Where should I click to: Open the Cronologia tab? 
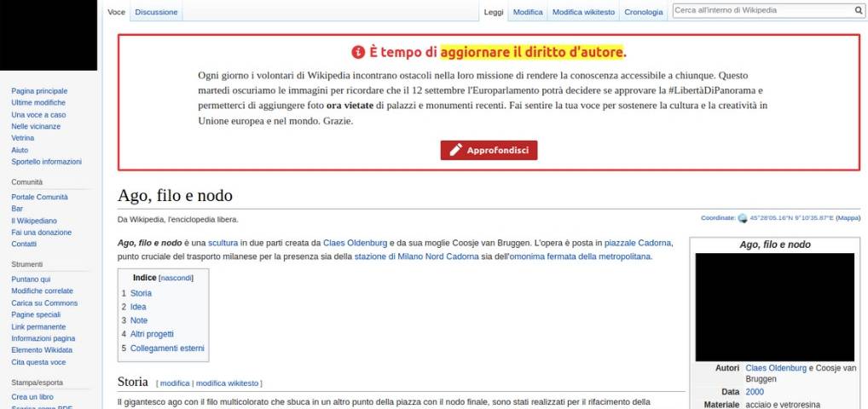[x=643, y=12]
